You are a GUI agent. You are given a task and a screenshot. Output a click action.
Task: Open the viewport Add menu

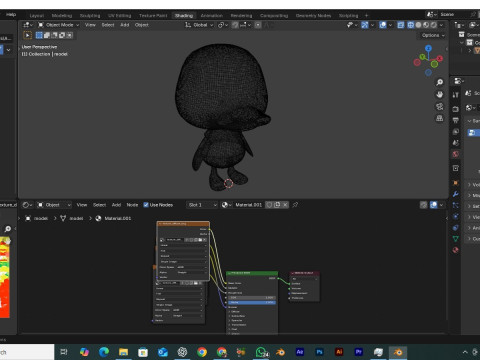[124, 25]
